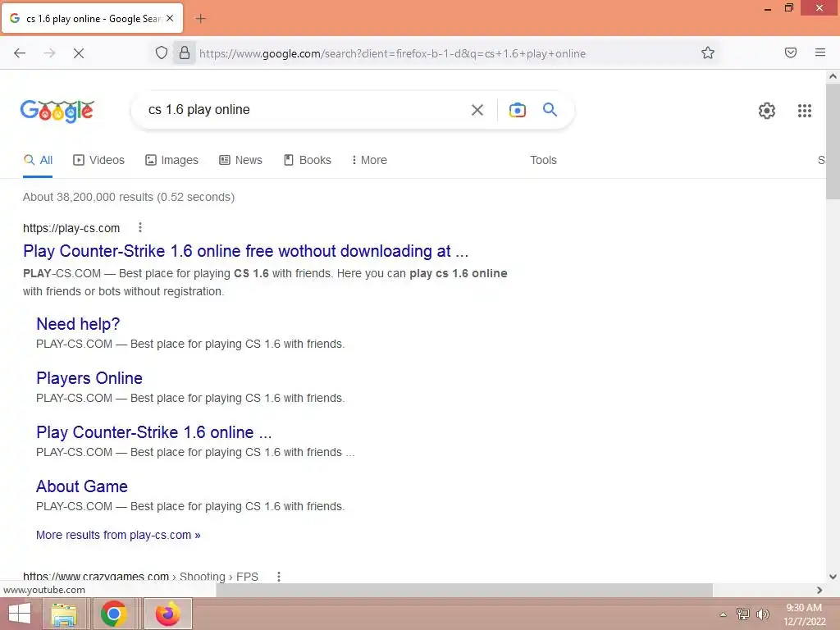Screen dimensions: 840x630
Task: Switch to Books results
Action: [307, 160]
